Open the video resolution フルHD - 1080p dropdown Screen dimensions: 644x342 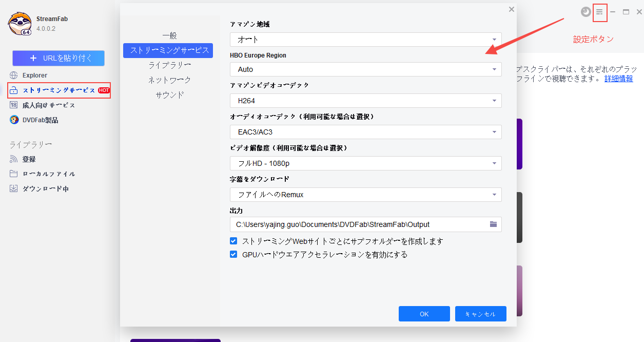tap(366, 163)
